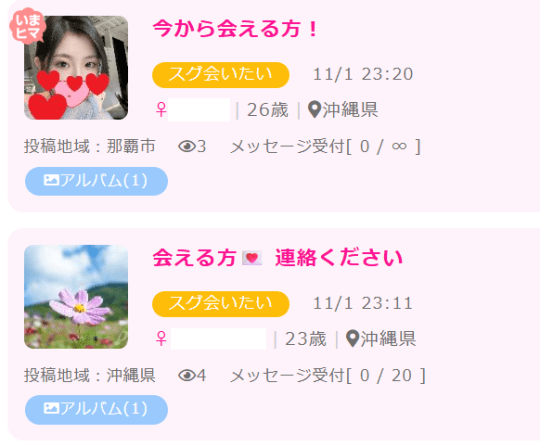Click the picture icon inside the first アルバム button
540x447 pixels.
pyautogui.click(x=51, y=180)
